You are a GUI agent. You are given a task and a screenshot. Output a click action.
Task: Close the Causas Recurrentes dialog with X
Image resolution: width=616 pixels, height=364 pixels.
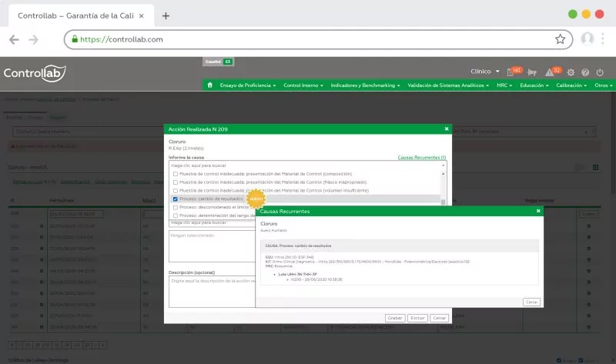point(538,210)
